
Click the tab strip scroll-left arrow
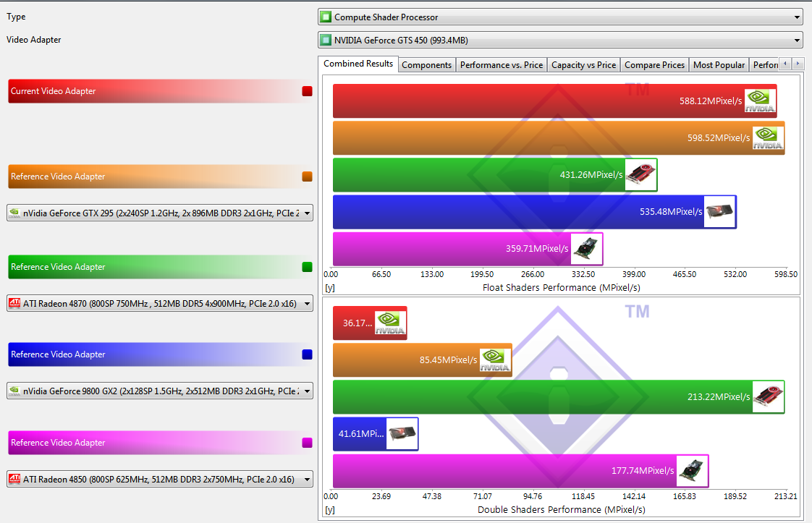(786, 64)
